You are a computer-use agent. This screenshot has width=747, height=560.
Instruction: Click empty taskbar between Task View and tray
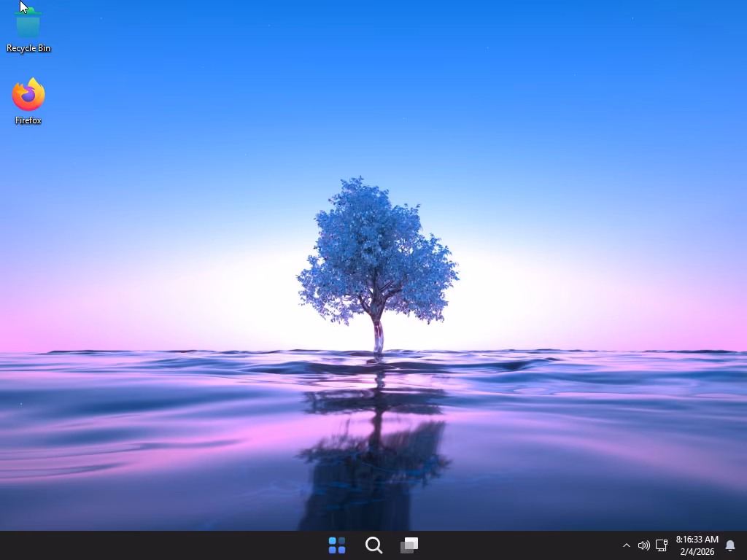pos(518,545)
